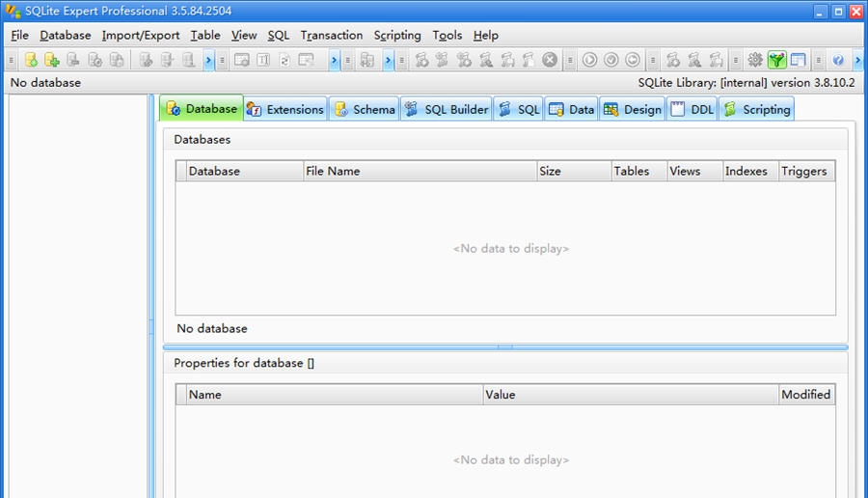The image size is (868, 498).
Task: Click the blue Help question mark icon
Action: [x=838, y=60]
